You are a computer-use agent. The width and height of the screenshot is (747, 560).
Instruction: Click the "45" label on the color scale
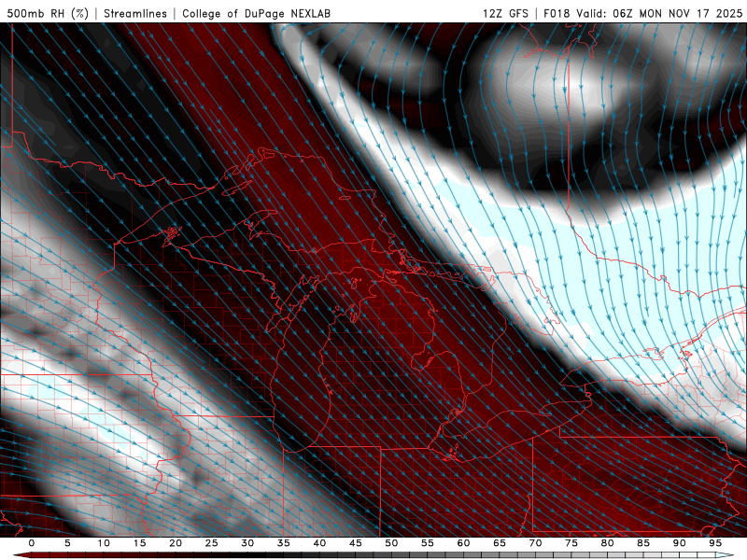[x=356, y=543]
